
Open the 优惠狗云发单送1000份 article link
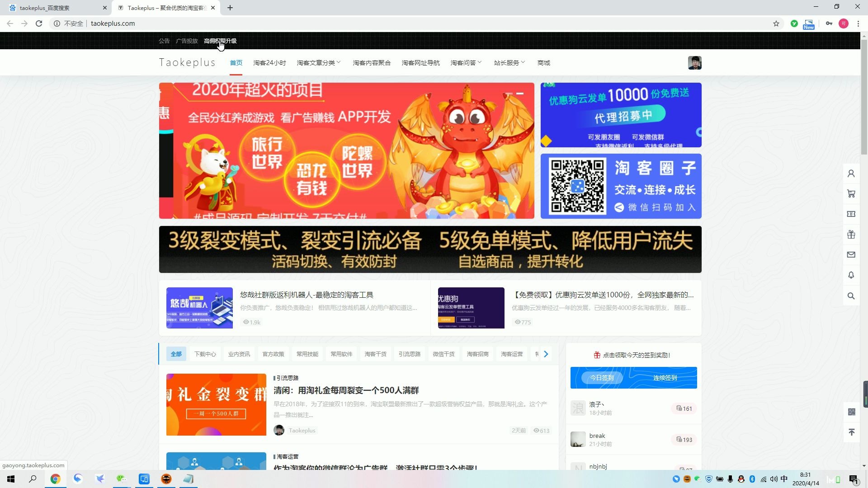tap(603, 295)
